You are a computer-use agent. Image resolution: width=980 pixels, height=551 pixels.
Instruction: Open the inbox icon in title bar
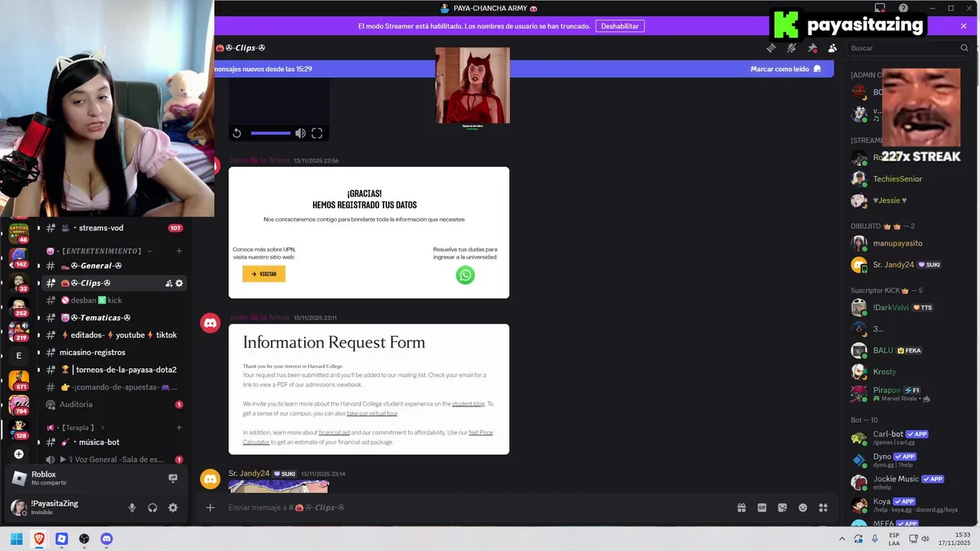pyautogui.click(x=880, y=8)
